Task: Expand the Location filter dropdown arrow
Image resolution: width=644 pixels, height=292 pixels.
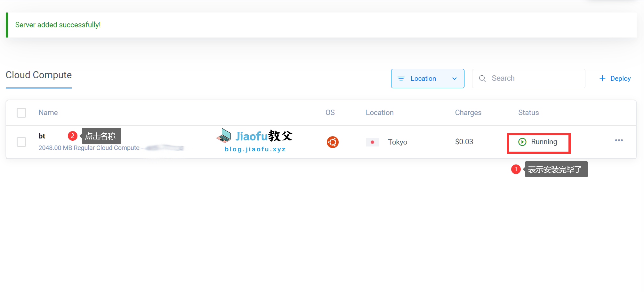Action: [x=454, y=79]
